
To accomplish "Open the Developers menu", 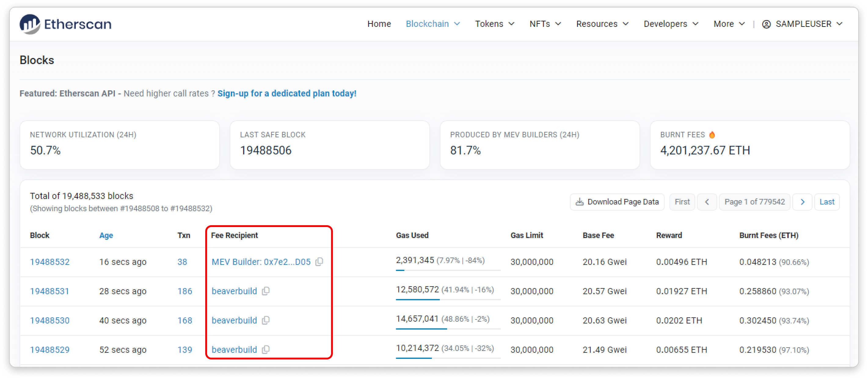I will tap(670, 24).
